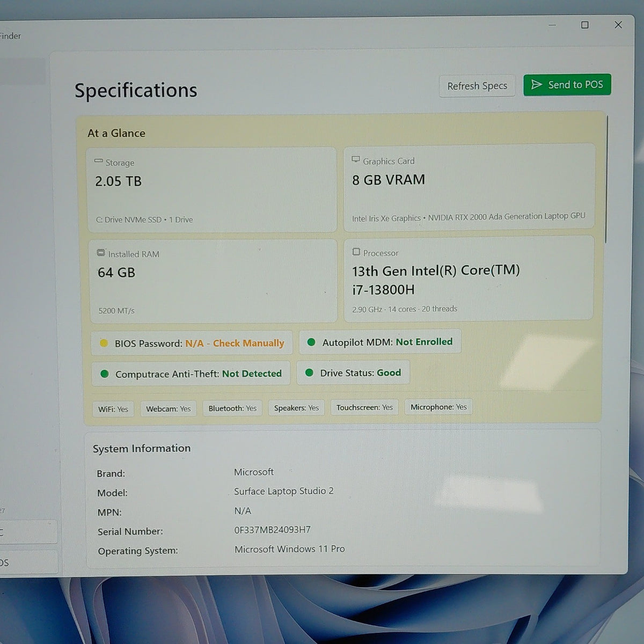Click the Bluetooth: Yes chip
This screenshot has width=644, height=644.
(232, 408)
